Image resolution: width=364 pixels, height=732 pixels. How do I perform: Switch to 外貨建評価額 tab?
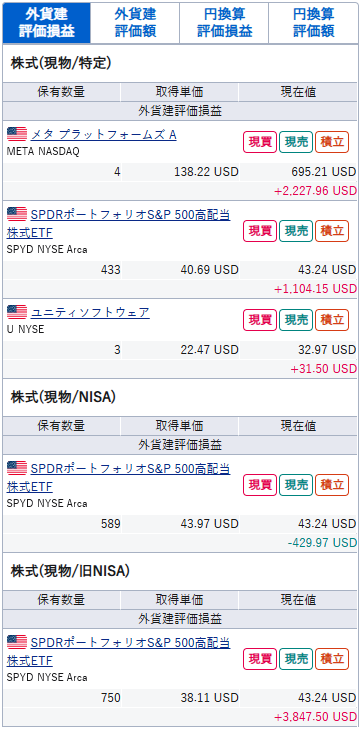(x=135, y=23)
